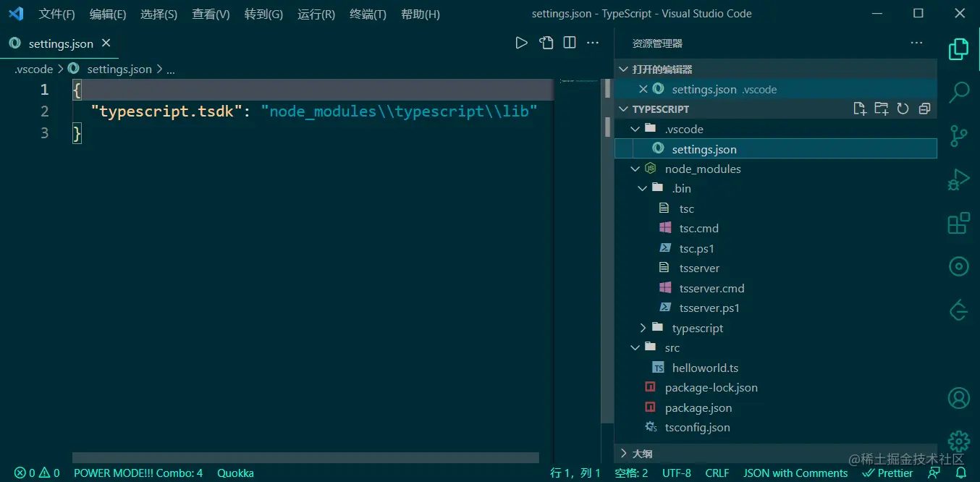The image size is (980, 482).
Task: Open the 运行(R) menu
Action: click(x=316, y=14)
